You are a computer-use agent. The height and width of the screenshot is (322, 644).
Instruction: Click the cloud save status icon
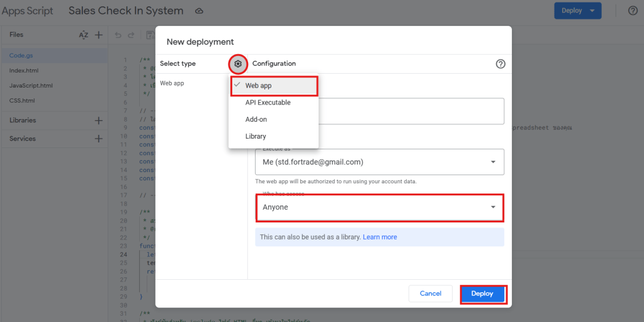click(200, 11)
